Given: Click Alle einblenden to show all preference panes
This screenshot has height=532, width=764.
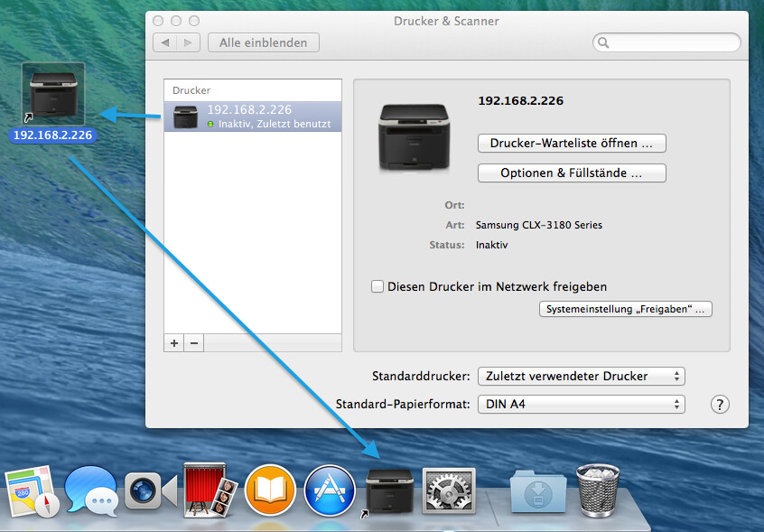Looking at the screenshot, I should [263, 42].
